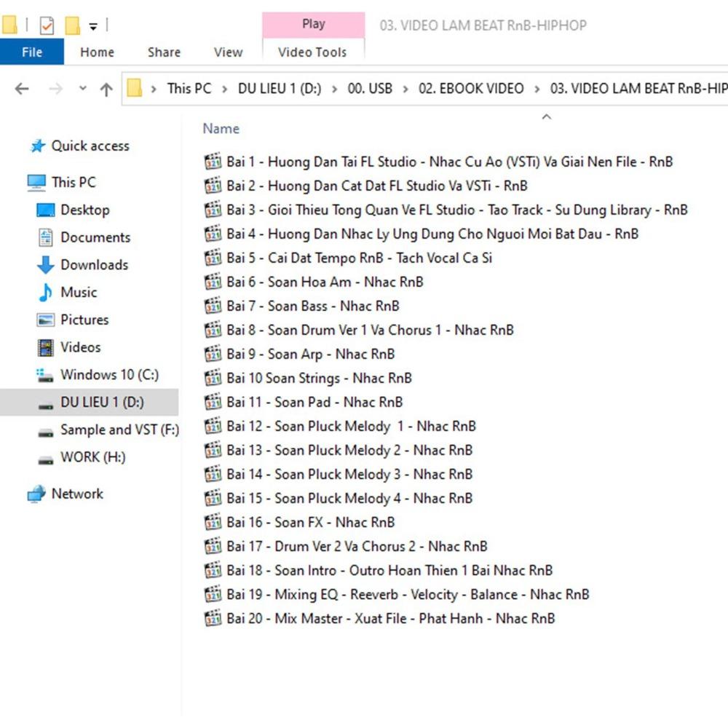Open the Video Tools tab
Viewport: 728px width, 728px height.
312,52
